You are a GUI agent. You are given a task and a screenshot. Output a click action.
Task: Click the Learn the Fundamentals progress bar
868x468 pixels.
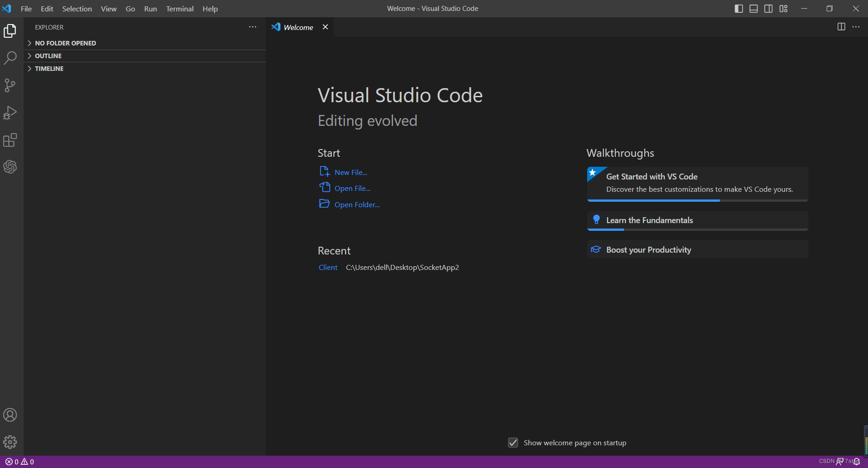click(698, 229)
